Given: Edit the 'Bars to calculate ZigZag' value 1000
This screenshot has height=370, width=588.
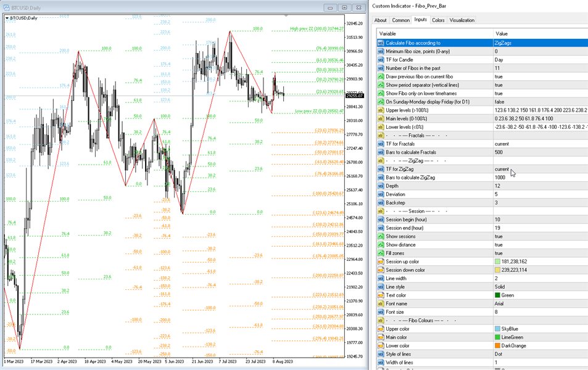Looking at the screenshot, I should 500,178.
